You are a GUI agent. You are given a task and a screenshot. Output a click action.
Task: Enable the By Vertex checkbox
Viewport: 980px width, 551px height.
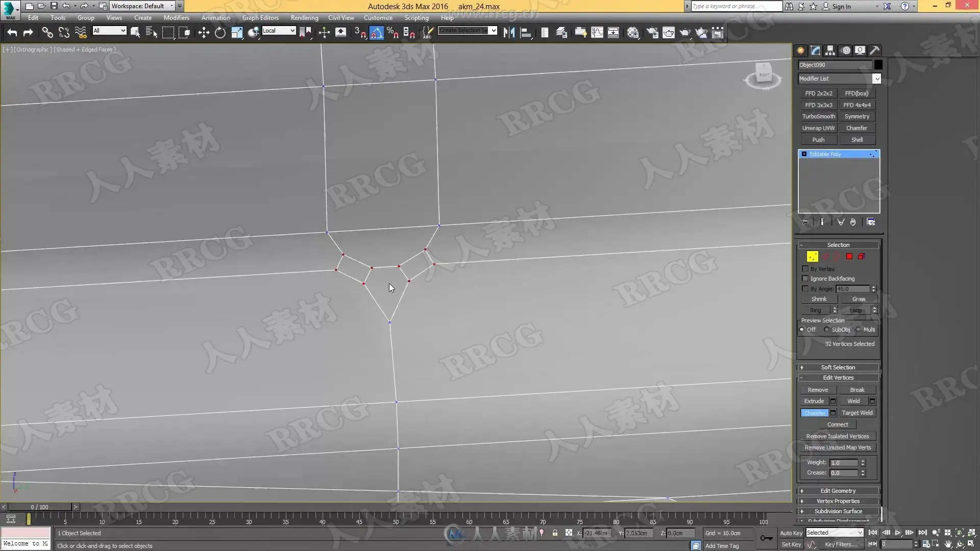click(x=805, y=269)
